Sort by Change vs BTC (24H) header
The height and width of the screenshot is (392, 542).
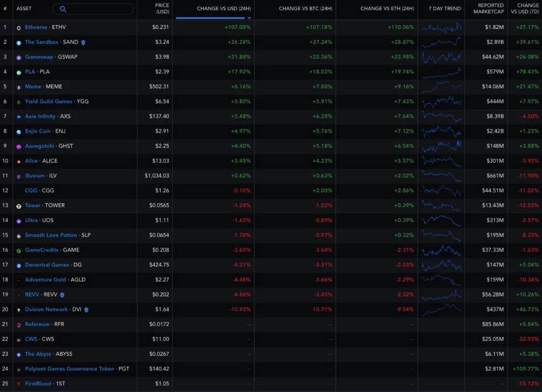click(x=306, y=8)
